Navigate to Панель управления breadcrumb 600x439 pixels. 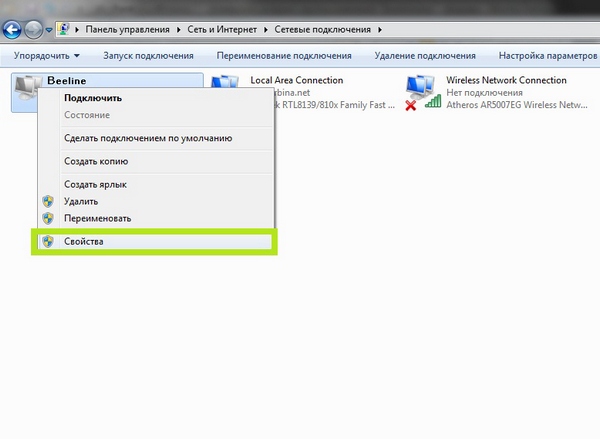127,29
